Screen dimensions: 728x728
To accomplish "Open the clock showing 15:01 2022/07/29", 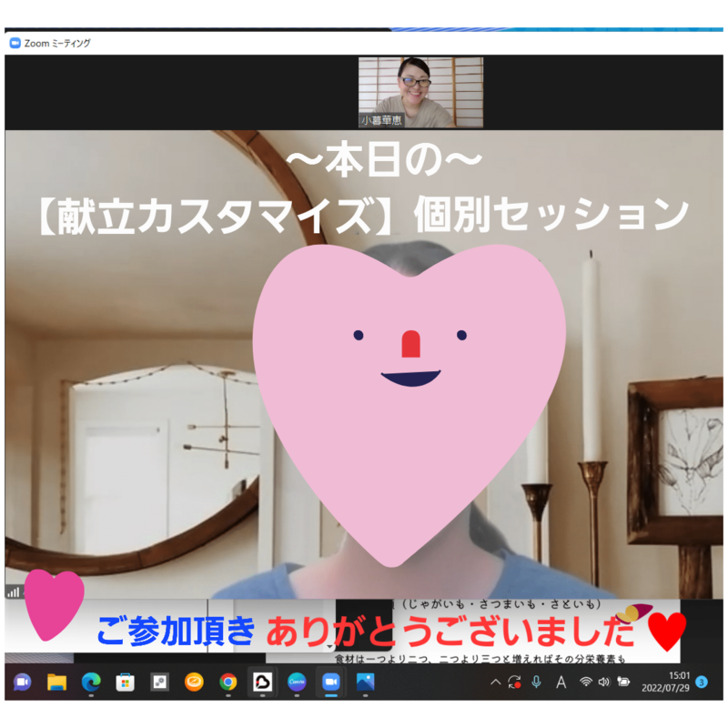I will 666,682.
